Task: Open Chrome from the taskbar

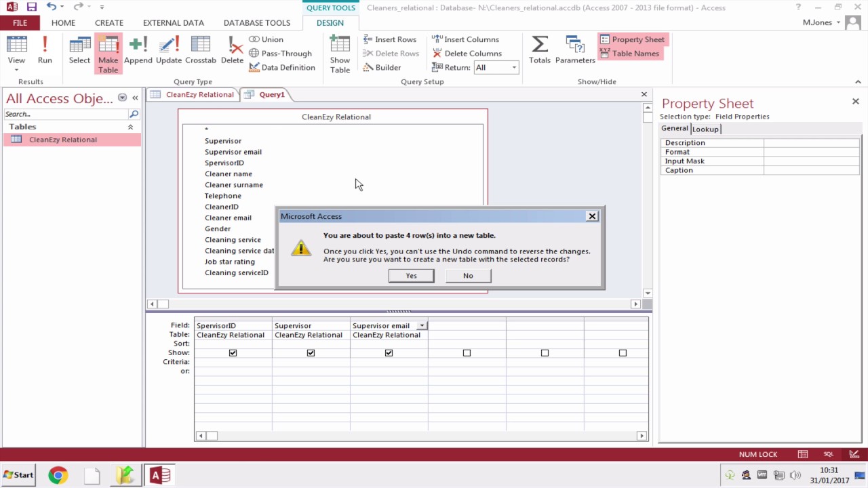Action: coord(58,475)
